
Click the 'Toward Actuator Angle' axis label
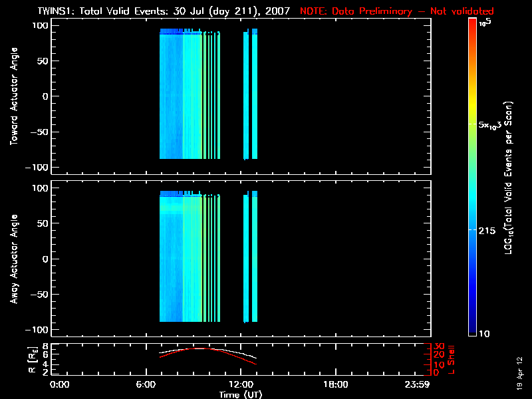coord(13,96)
